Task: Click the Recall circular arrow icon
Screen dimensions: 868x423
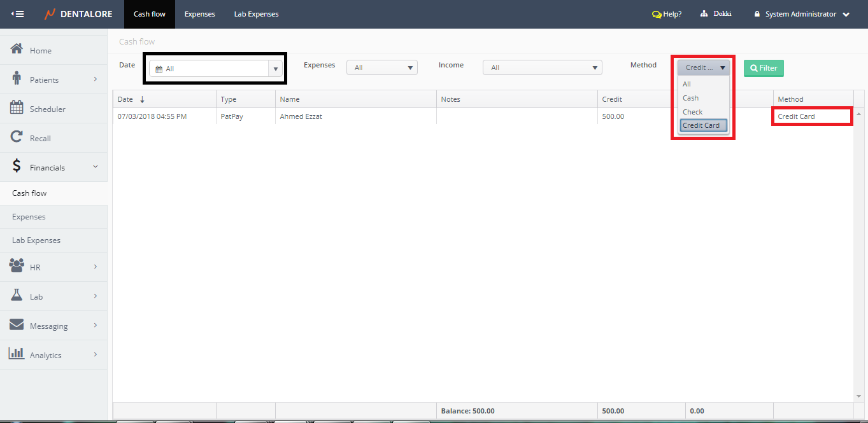Action: [17, 137]
